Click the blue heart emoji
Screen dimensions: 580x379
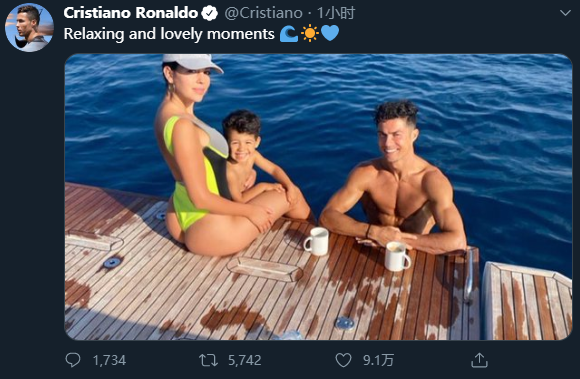click(330, 33)
